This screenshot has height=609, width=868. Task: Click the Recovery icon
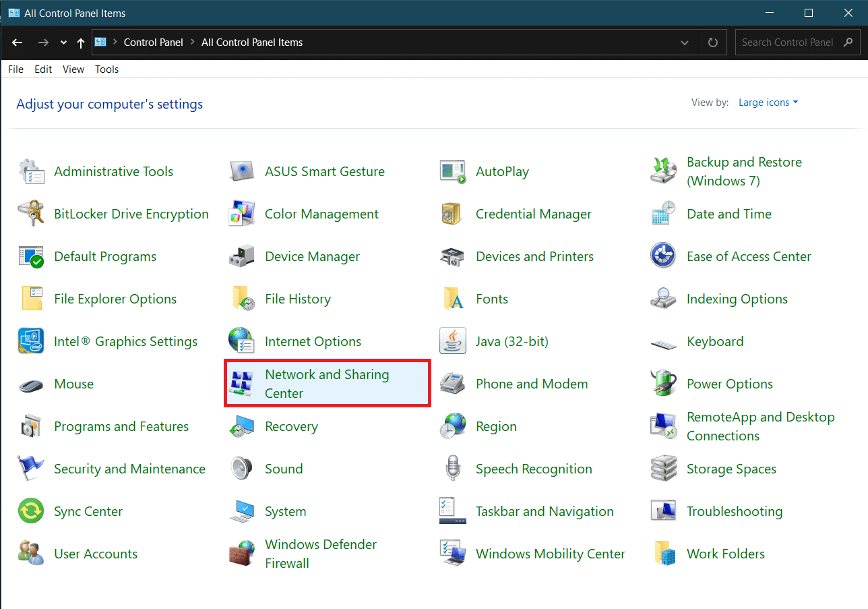[x=242, y=426]
